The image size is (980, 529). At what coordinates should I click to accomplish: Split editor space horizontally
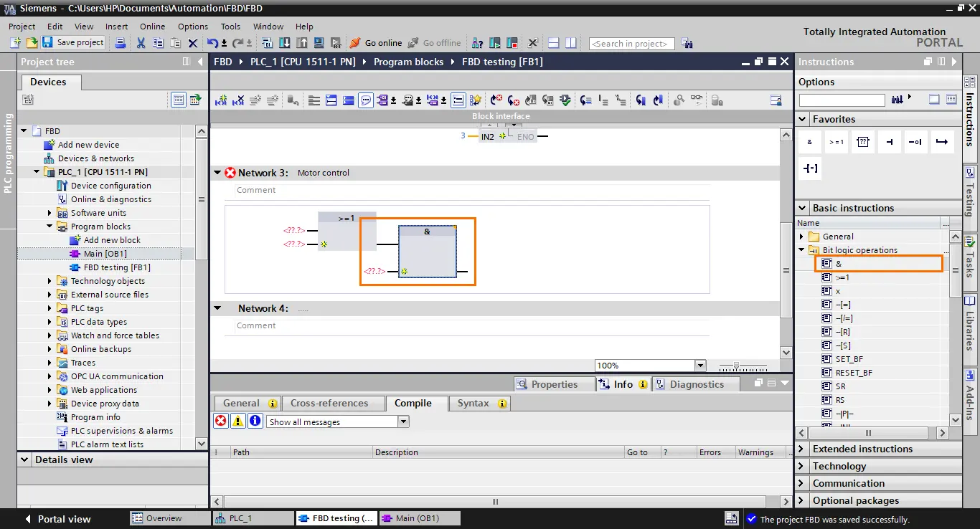[552, 43]
